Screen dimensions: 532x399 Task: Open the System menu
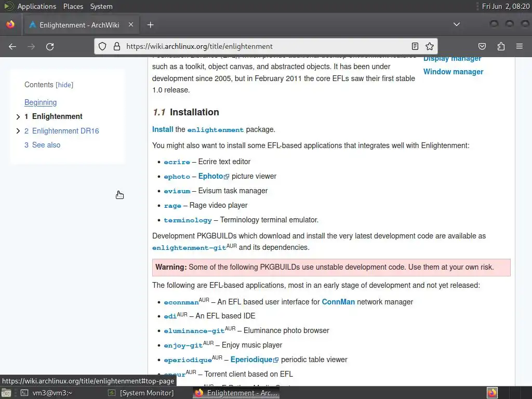(x=101, y=6)
